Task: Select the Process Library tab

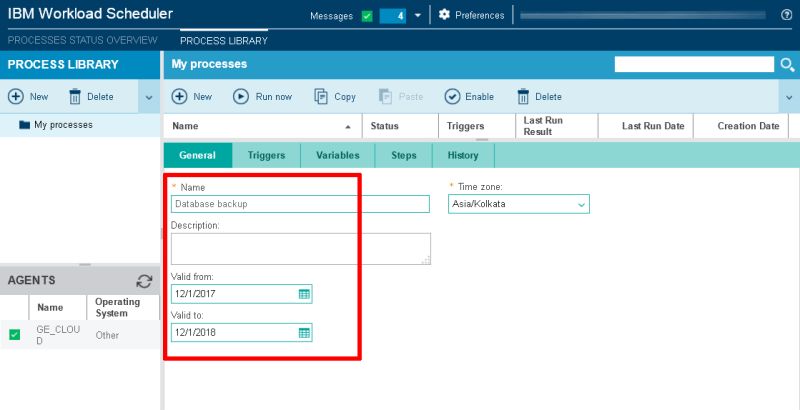Action: tap(224, 40)
